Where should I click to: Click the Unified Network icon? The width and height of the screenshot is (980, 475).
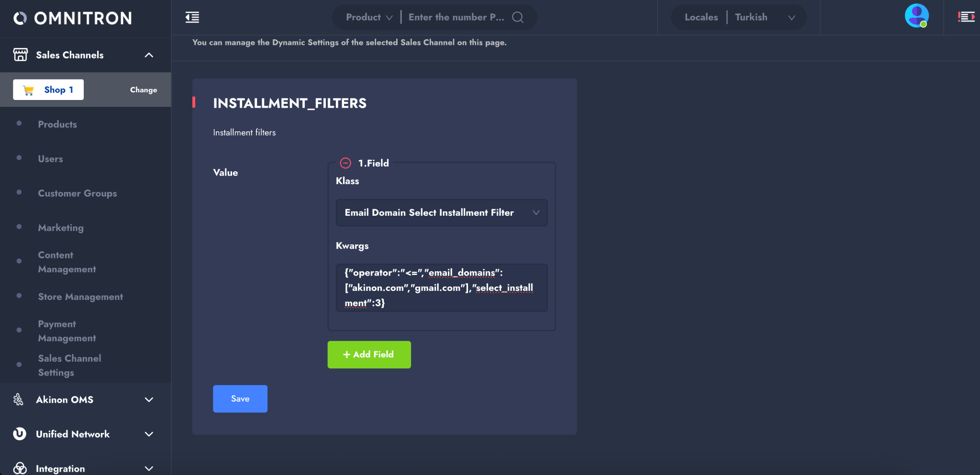tap(20, 434)
